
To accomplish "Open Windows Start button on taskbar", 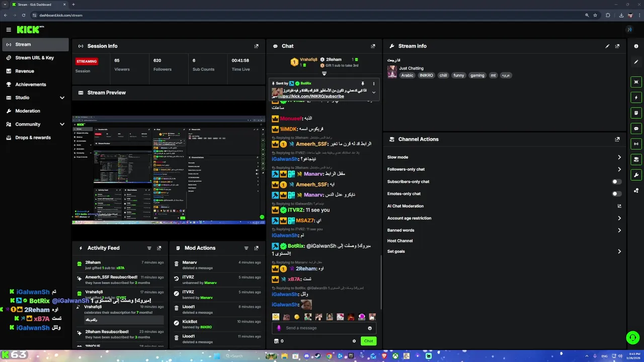I will (217, 356).
